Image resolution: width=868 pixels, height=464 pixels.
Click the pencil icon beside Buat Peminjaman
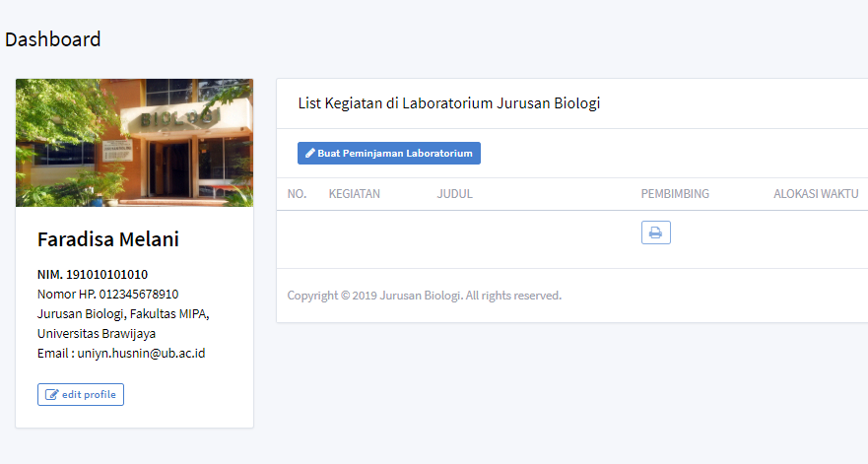[310, 154]
